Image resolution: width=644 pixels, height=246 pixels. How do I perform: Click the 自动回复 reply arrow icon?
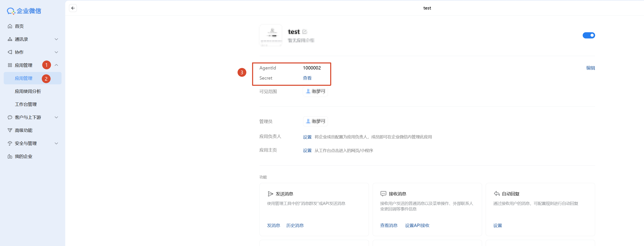497,194
